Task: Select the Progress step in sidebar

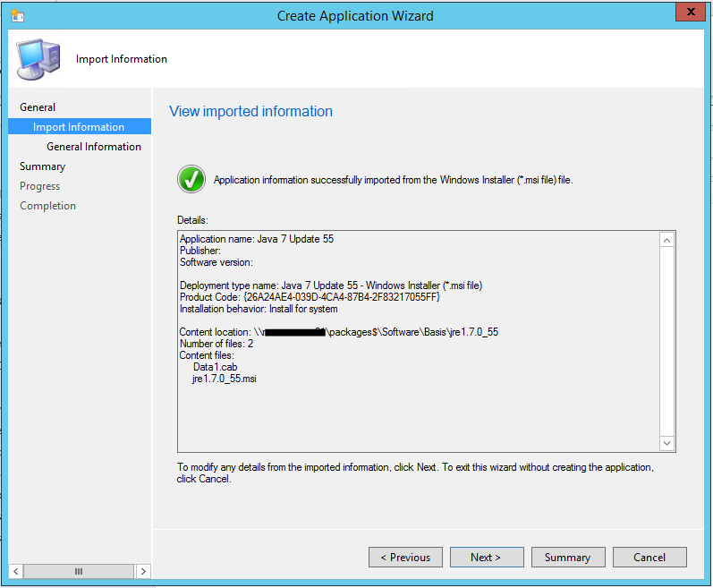Action: [40, 186]
